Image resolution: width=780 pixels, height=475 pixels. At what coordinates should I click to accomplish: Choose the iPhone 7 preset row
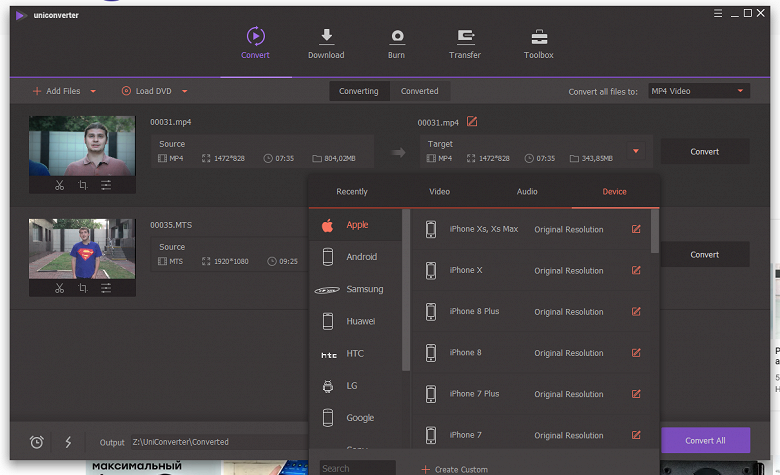coord(531,433)
